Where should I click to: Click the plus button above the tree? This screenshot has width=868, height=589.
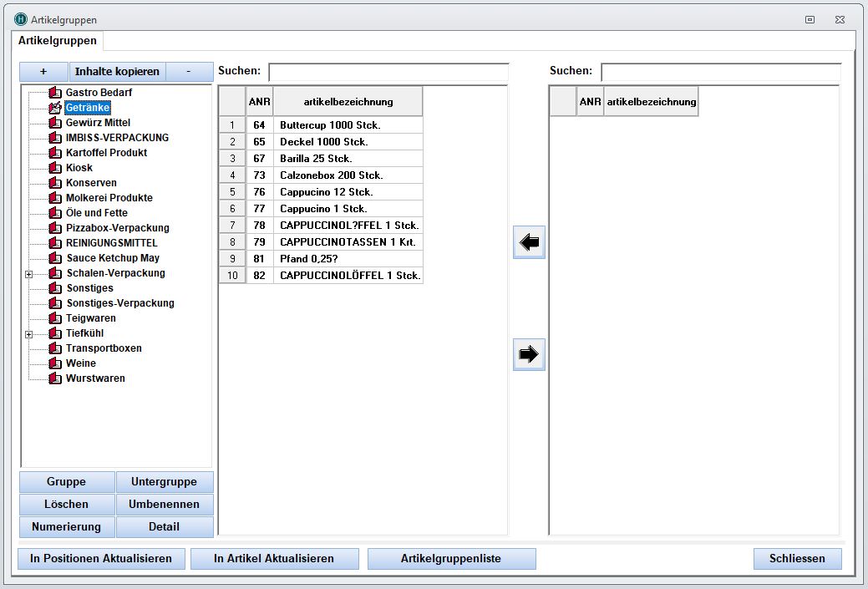43,72
